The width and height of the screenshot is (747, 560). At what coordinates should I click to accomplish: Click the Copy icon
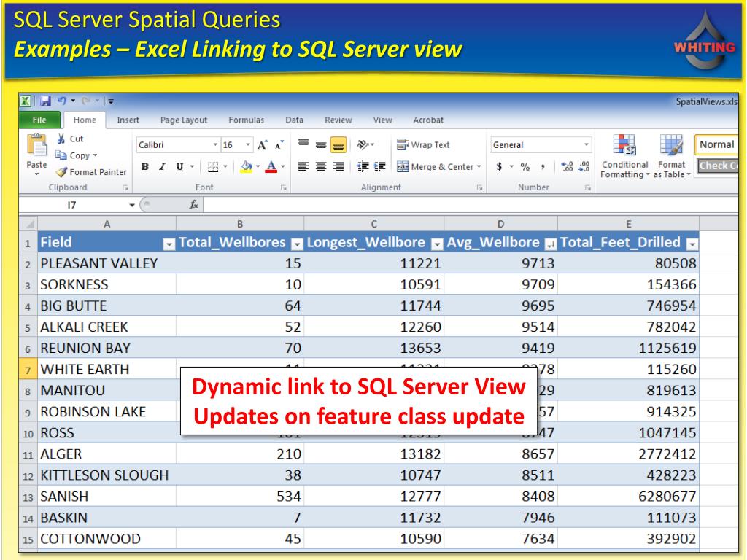61,155
